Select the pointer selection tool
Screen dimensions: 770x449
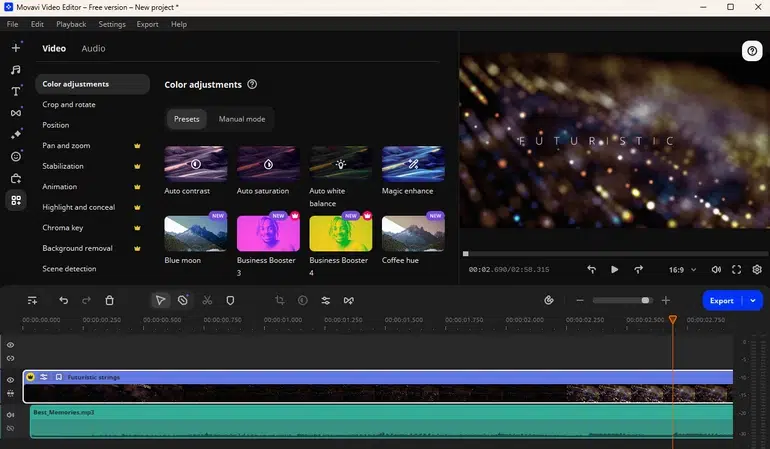pos(160,300)
